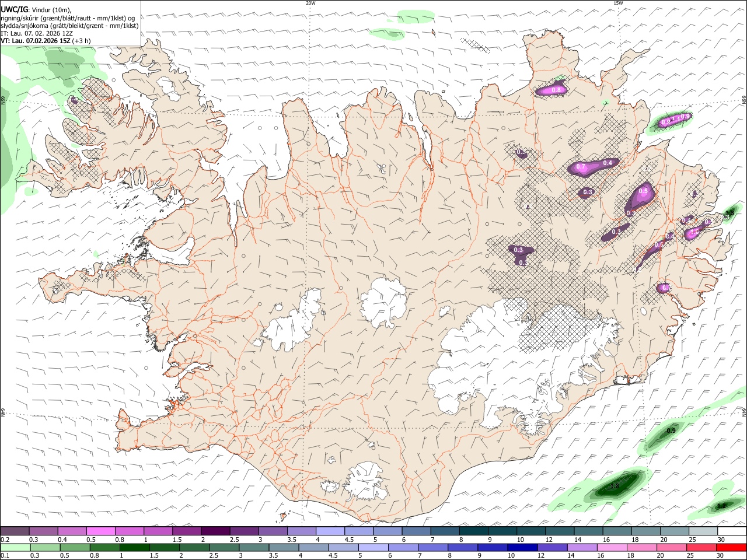The image size is (747, 560).
Task: Pick the medium green 0.5 rain swatch
Action: [x=75, y=548]
